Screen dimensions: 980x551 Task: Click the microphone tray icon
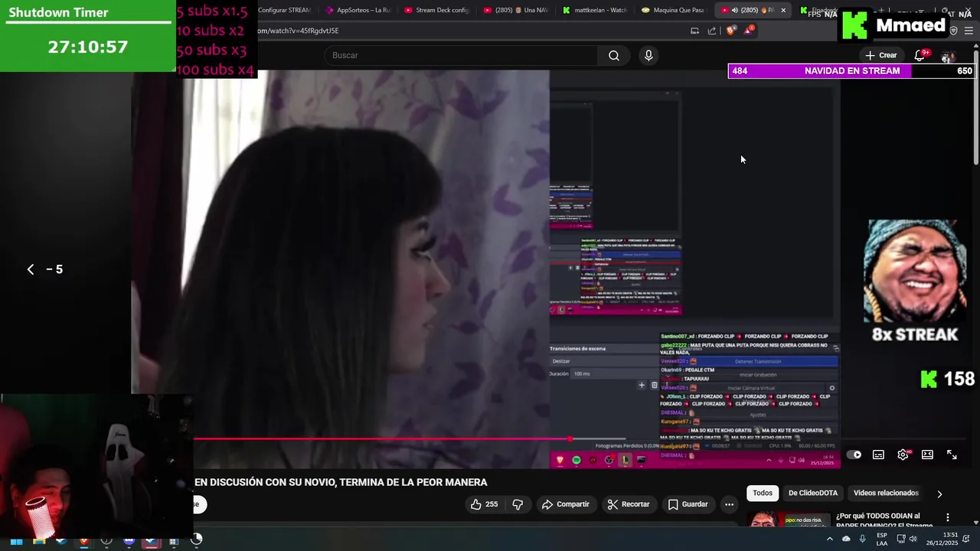(x=863, y=539)
